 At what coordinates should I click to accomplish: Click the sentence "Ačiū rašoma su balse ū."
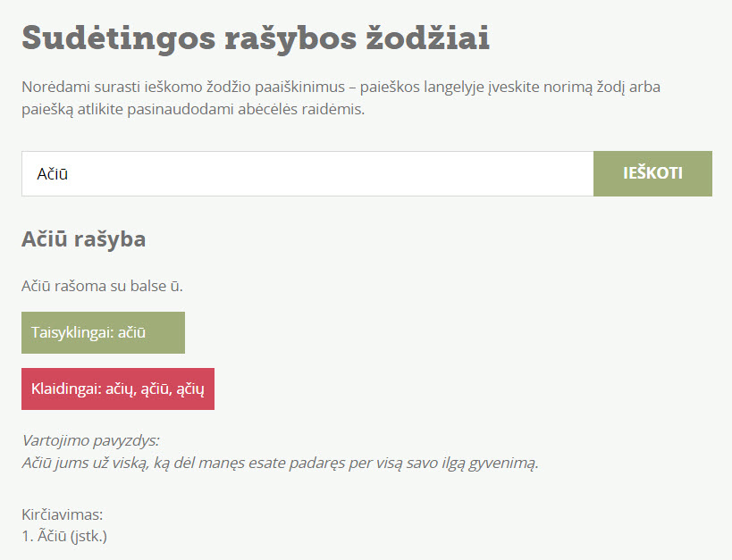(x=108, y=287)
